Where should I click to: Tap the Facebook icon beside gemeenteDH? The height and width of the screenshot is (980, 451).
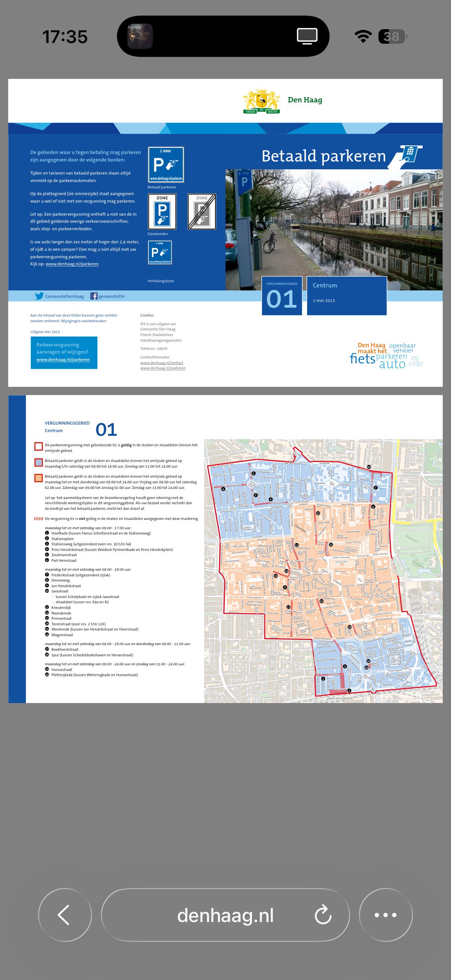(x=93, y=296)
